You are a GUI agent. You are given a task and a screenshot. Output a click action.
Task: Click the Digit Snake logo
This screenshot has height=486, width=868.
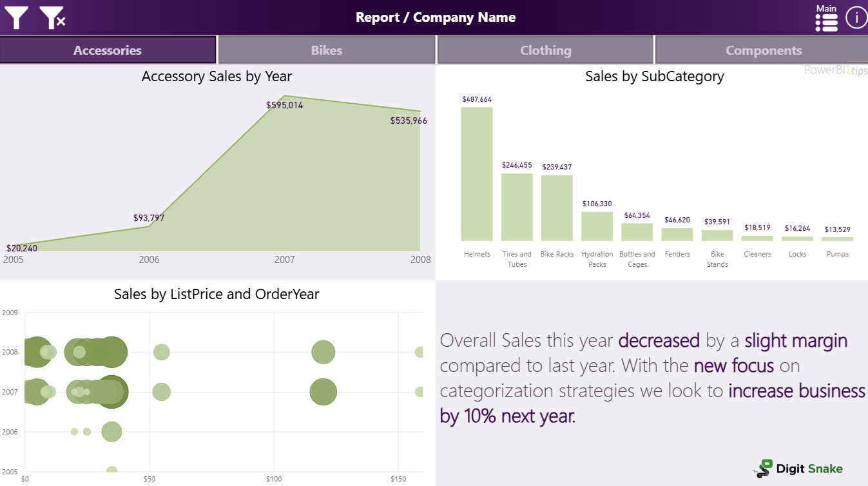click(799, 469)
